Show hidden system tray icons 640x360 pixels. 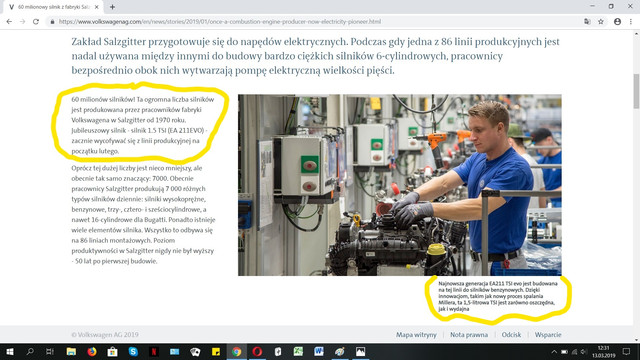point(554,352)
